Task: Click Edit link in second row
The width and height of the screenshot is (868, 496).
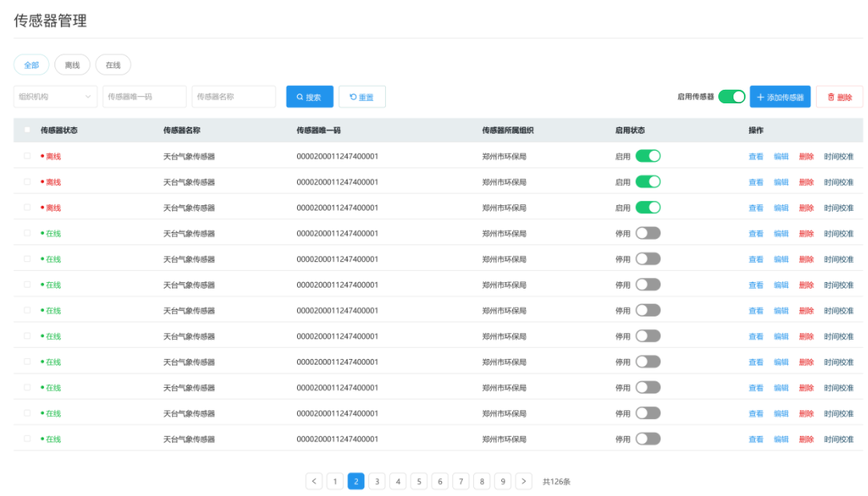Action: [781, 183]
